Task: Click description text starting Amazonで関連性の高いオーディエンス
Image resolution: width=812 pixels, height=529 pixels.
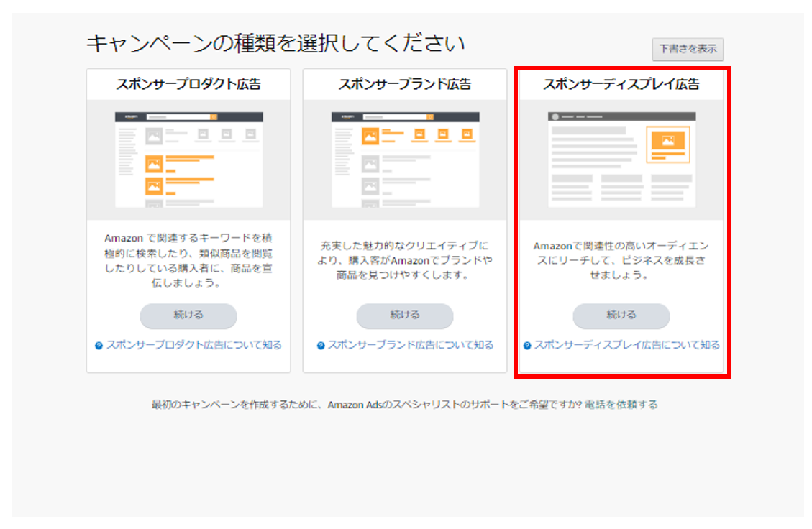Action: tap(621, 260)
